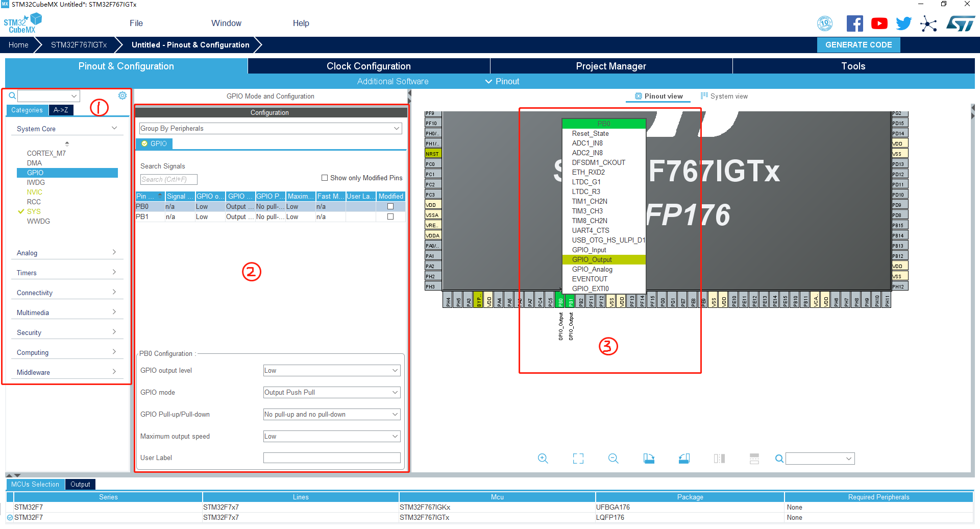This screenshot has width=980, height=529.
Task: Rotate the chip view counter-clockwise
Action: pos(684,459)
